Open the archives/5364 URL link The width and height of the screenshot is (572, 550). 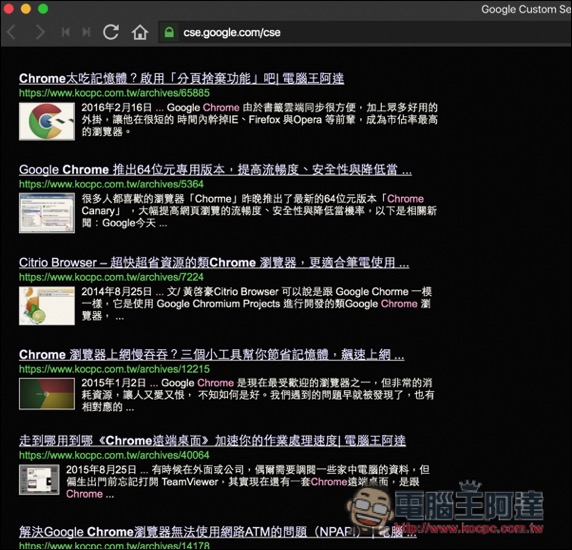111,184
